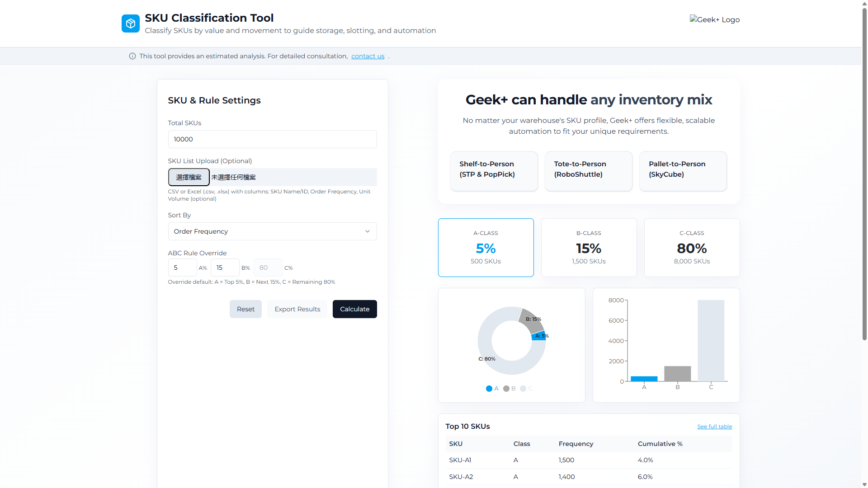Toggle the A series in the donut legend
The width and height of the screenshot is (868, 488).
(x=492, y=389)
